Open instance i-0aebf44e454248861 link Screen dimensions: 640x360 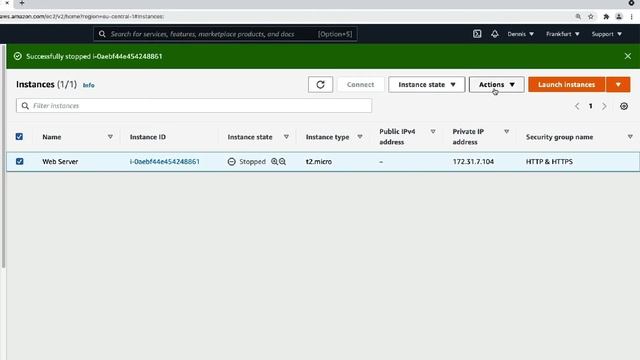tap(164, 162)
